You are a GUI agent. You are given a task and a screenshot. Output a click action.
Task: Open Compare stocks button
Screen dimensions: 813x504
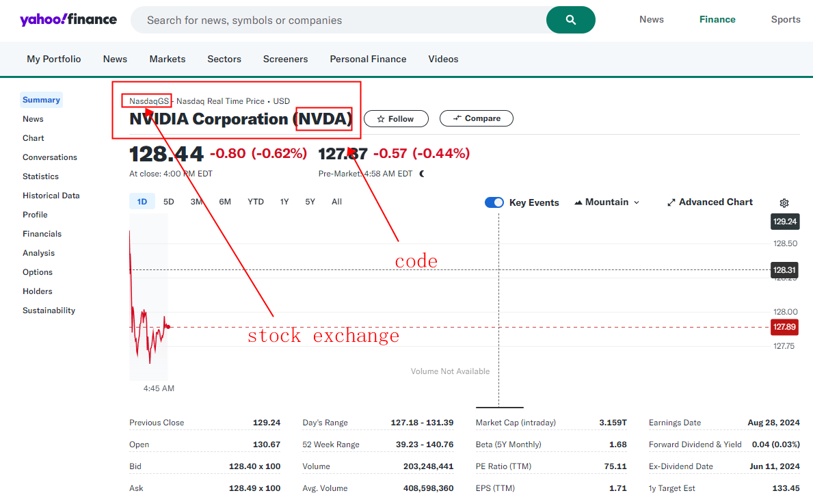coord(476,118)
